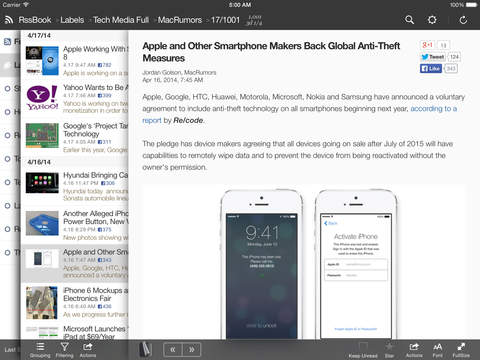480x360 pixels.
Task: Click 'Jordan Golson, MacRumors' byline
Action: 179,72
